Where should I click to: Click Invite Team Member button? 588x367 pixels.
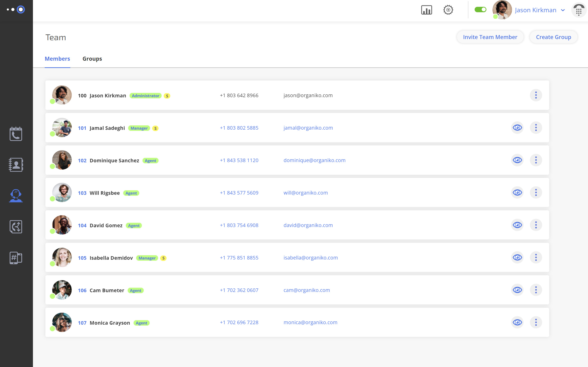(x=490, y=37)
